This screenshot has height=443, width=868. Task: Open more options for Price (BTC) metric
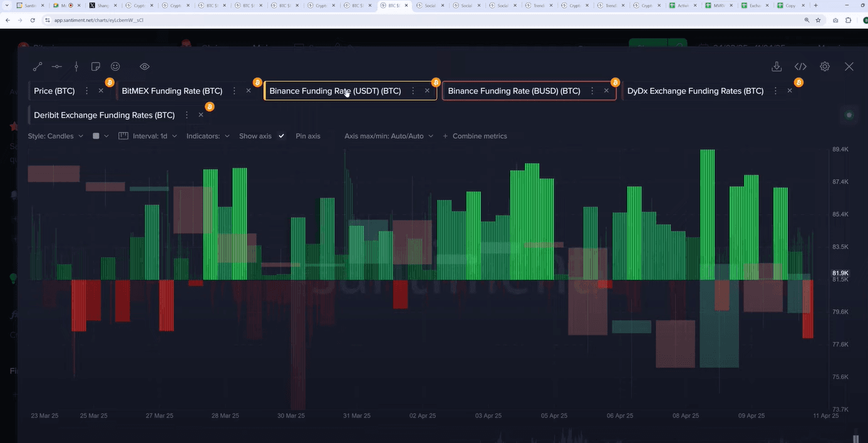(x=86, y=91)
